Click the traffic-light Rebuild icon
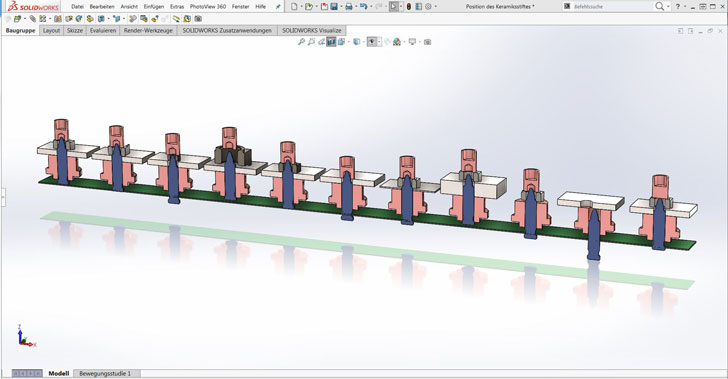 pos(409,7)
